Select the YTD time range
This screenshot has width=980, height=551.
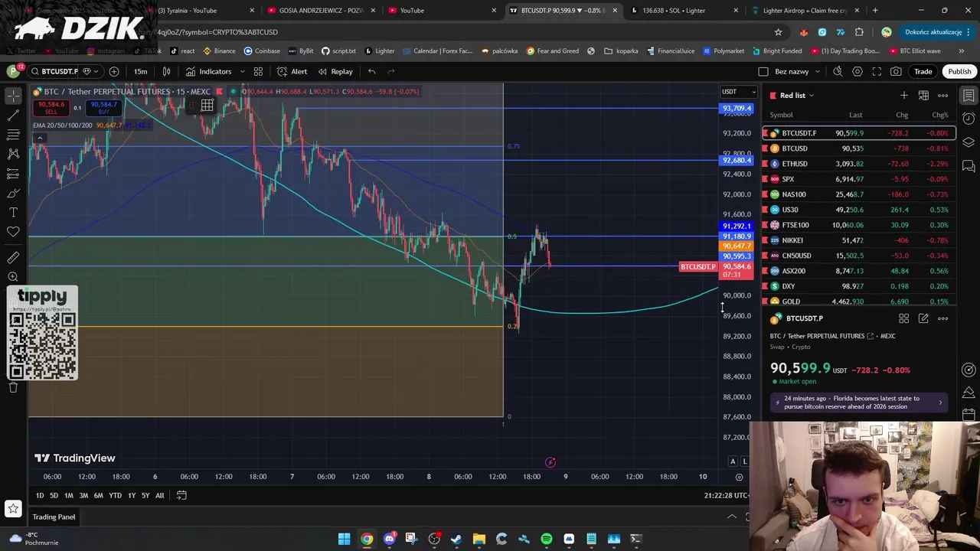(x=115, y=495)
